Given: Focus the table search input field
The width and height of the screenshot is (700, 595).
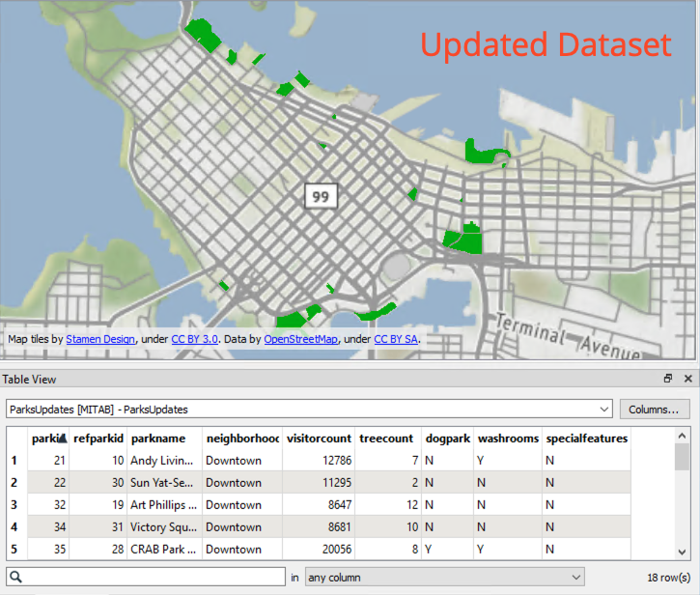Looking at the screenshot, I should pos(154,578).
